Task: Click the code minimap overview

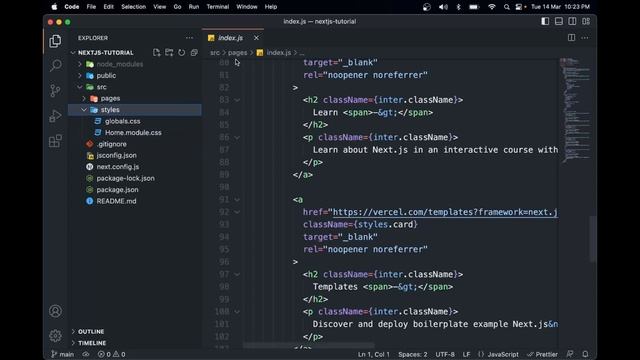Action: coord(575,110)
